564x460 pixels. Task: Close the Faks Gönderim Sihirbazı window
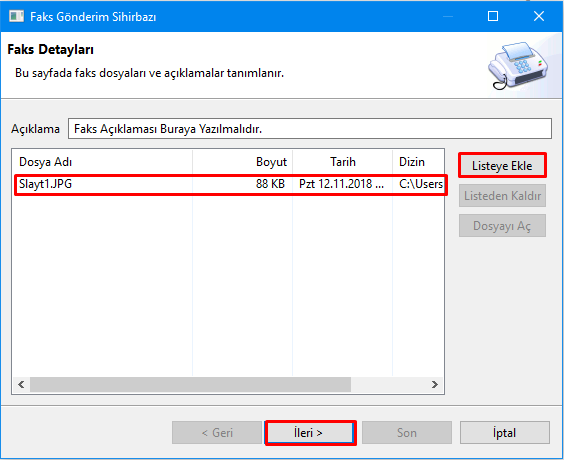pos(539,16)
